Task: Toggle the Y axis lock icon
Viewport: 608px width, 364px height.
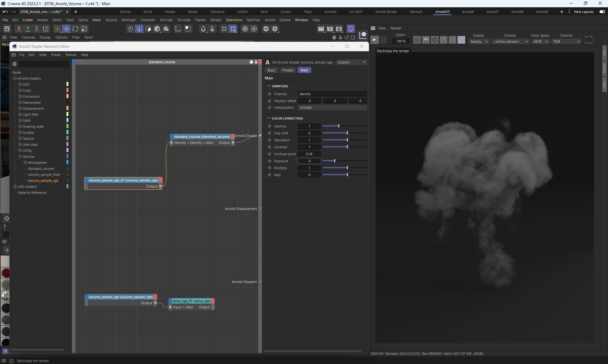Action: pos(28,29)
